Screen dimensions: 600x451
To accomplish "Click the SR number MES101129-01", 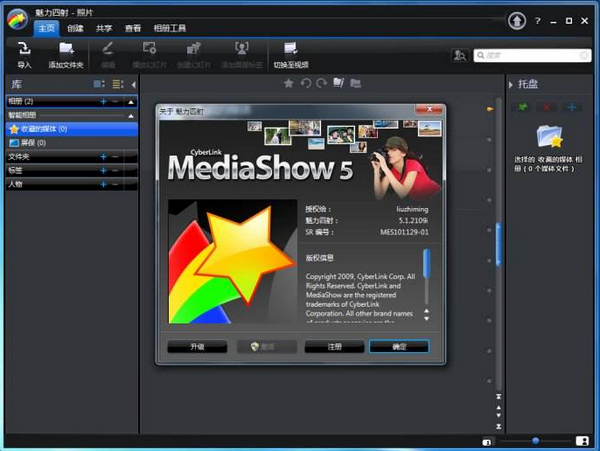I will pyautogui.click(x=404, y=232).
